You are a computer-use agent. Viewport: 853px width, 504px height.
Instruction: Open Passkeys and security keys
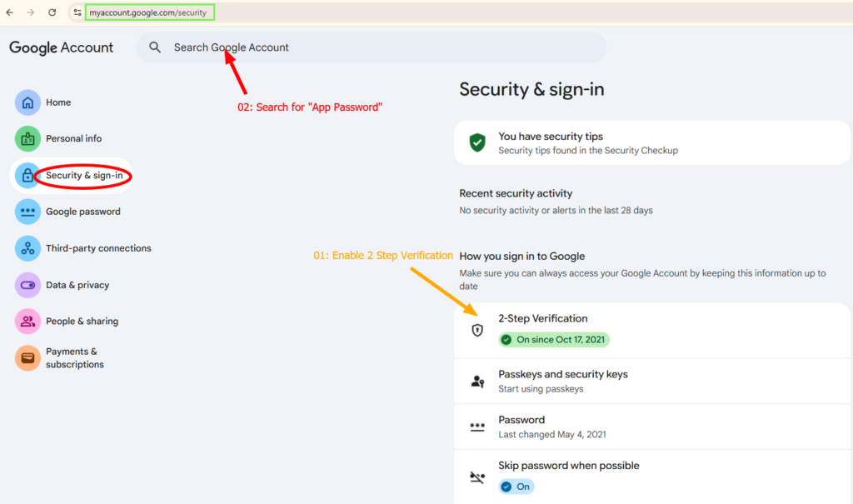pyautogui.click(x=563, y=374)
